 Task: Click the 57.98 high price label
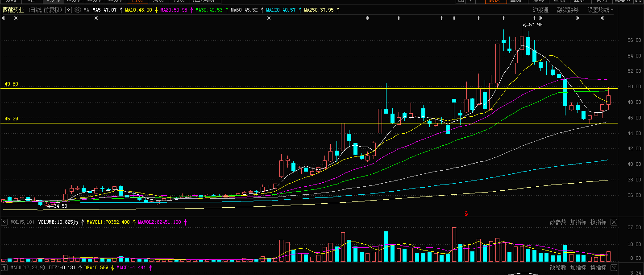(536, 25)
